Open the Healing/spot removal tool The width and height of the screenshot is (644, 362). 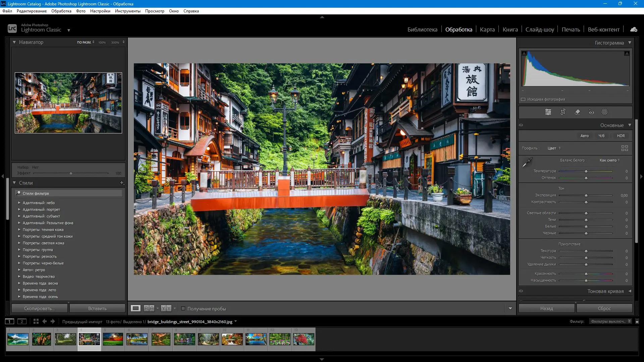coord(577,112)
